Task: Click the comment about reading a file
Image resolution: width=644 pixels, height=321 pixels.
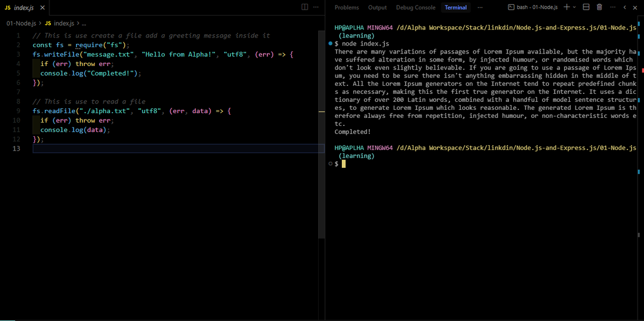Action: pos(89,102)
